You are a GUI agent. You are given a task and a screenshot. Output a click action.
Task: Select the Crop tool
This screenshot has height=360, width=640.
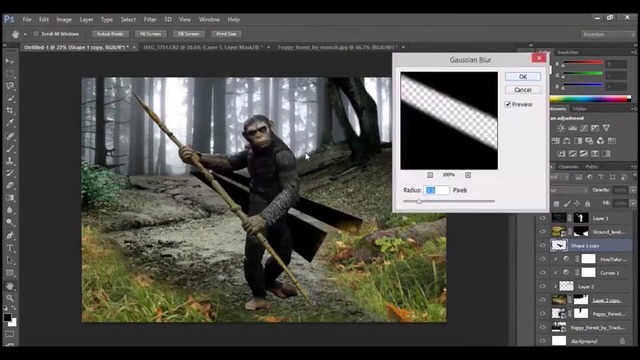[10, 110]
